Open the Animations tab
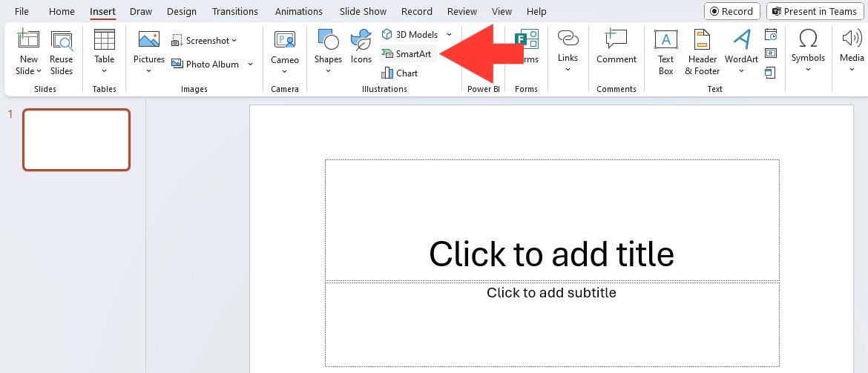868x373 pixels. pyautogui.click(x=298, y=11)
